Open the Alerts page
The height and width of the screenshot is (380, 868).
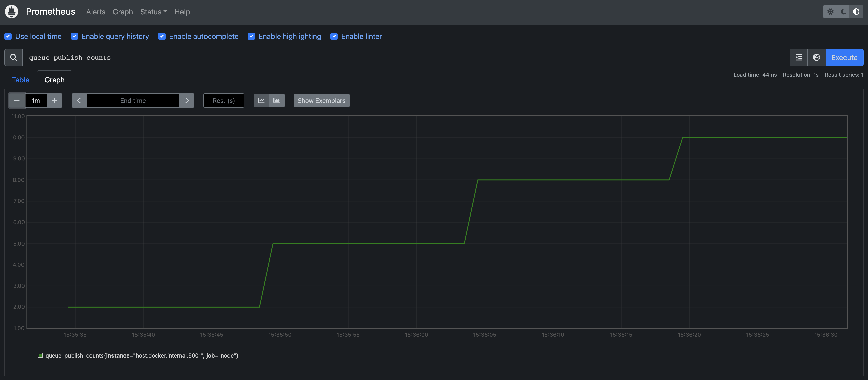click(95, 12)
